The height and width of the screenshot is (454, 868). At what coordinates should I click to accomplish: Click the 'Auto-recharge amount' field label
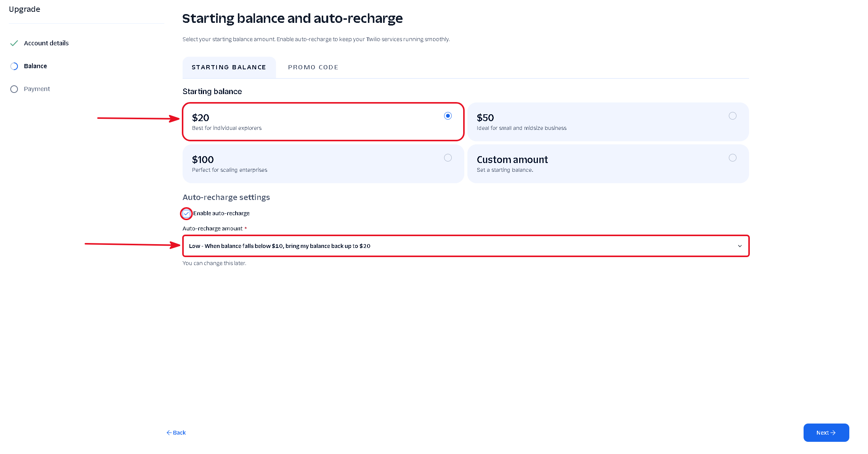tap(212, 229)
